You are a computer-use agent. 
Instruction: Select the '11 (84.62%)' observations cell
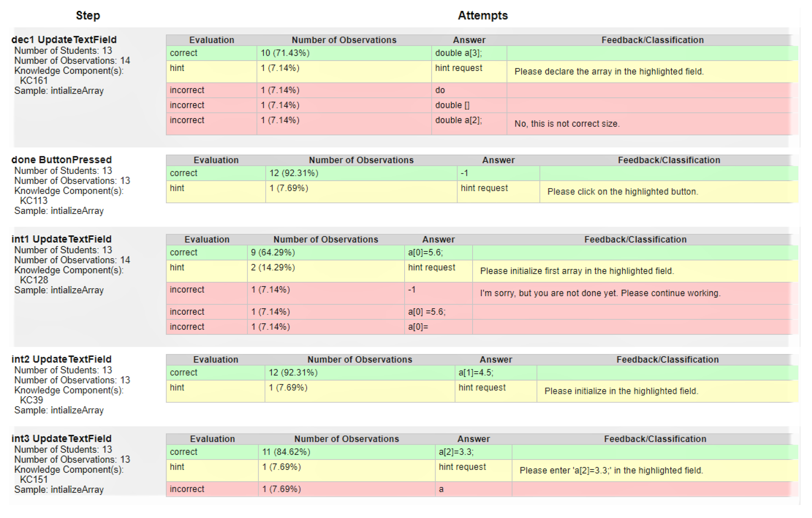pyautogui.click(x=286, y=452)
